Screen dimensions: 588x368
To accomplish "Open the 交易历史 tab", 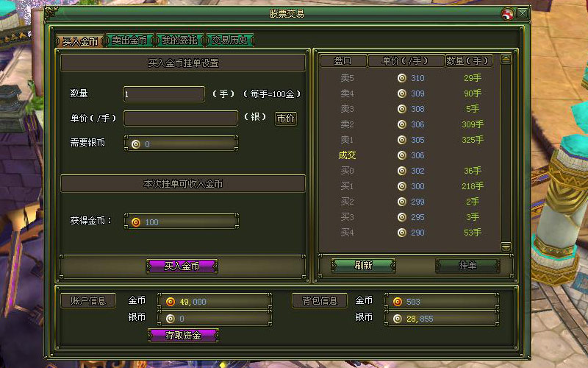I will [230, 40].
